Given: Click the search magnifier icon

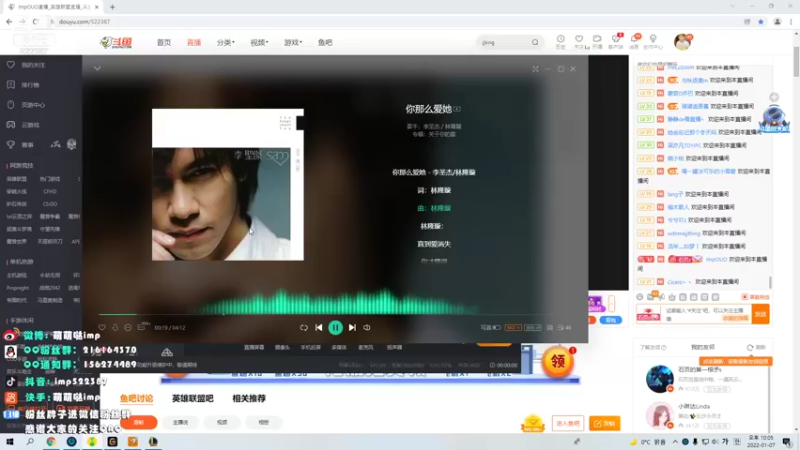Looking at the screenshot, I should tap(535, 42).
